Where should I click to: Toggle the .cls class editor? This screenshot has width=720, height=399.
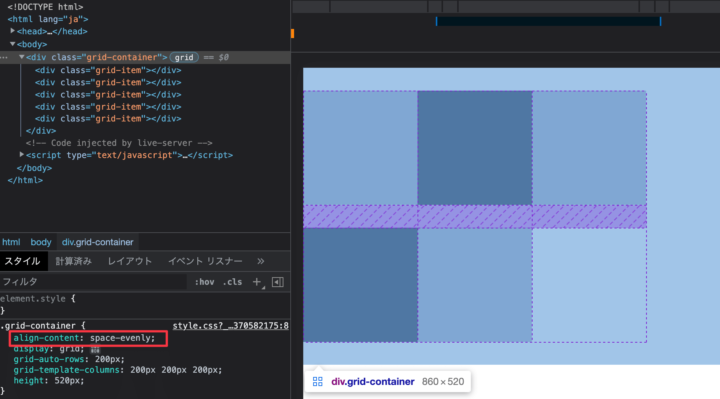[232, 282]
